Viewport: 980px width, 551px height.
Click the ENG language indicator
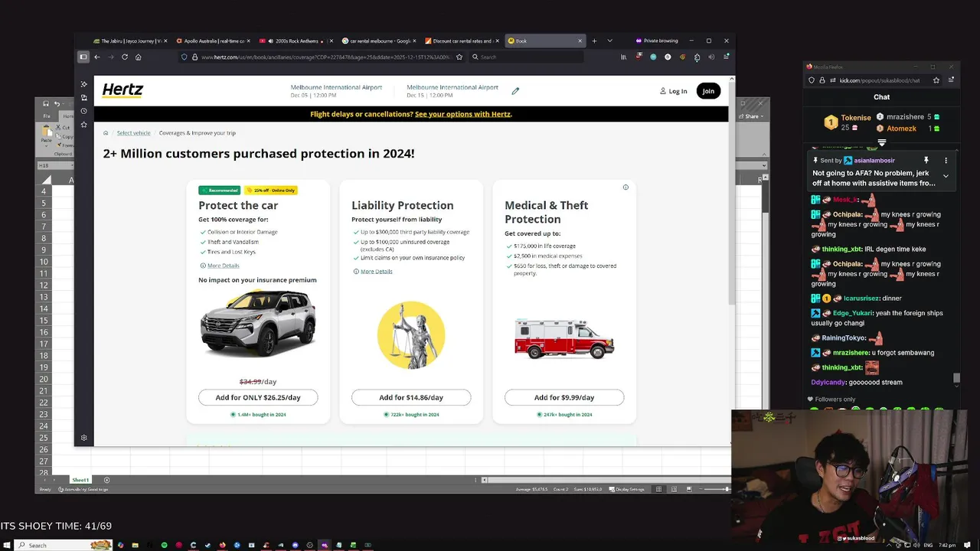click(x=928, y=545)
